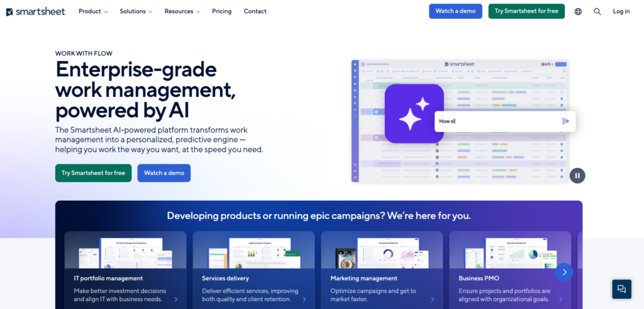Expand the Product dropdown menu

click(x=93, y=11)
